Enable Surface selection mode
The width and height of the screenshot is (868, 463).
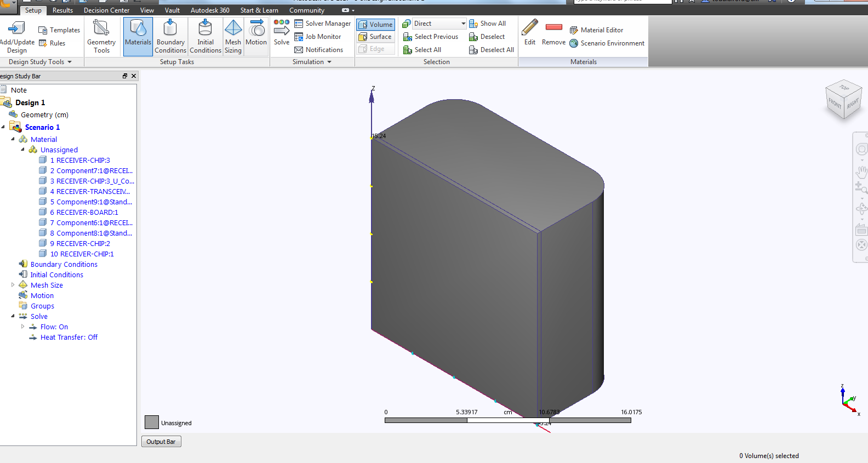click(375, 37)
